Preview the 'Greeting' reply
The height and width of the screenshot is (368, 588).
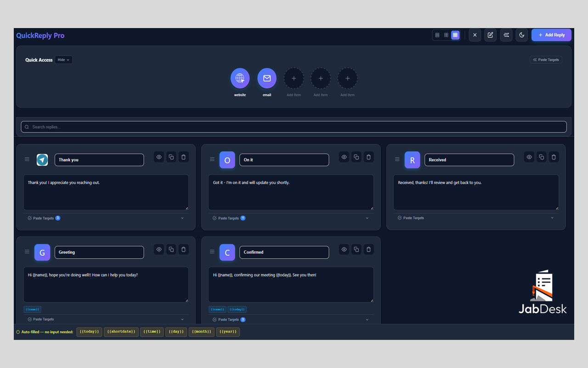(x=158, y=249)
